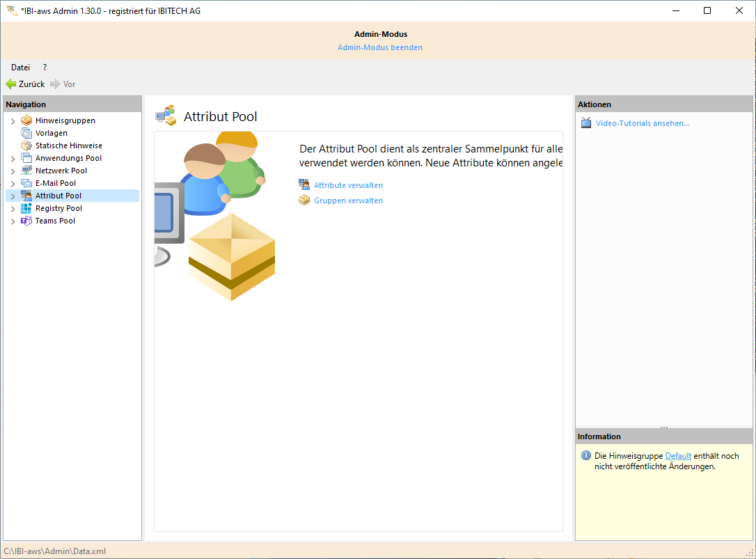Click the Teams Pool icon
The height and width of the screenshot is (559, 756).
[x=26, y=221]
